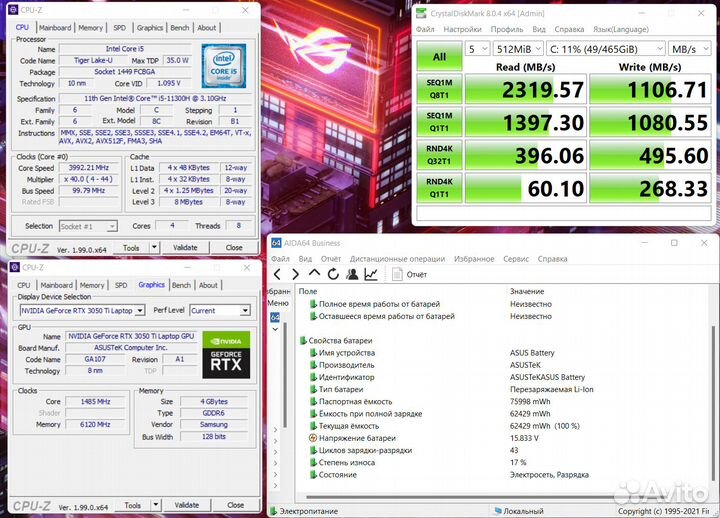The image size is (720, 518).
Task: Open Язык(Language) menu in CrystalDiskMark
Action: coord(621,29)
